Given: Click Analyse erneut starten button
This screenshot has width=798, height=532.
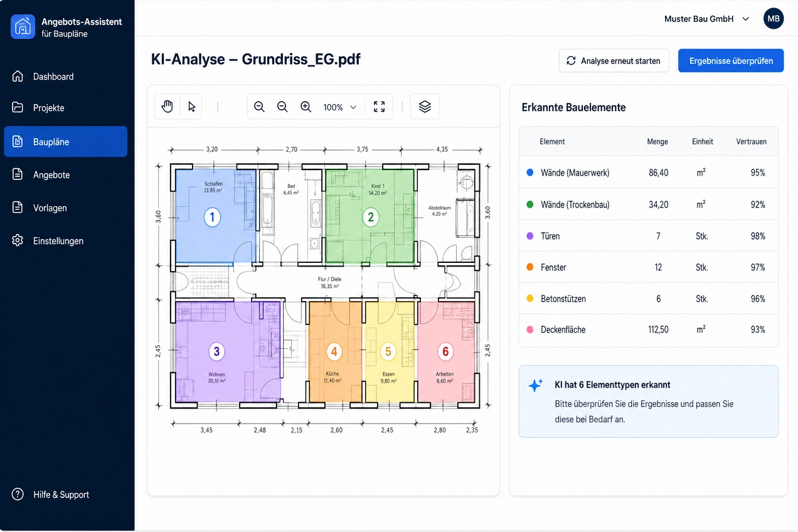Looking at the screenshot, I should coord(614,61).
